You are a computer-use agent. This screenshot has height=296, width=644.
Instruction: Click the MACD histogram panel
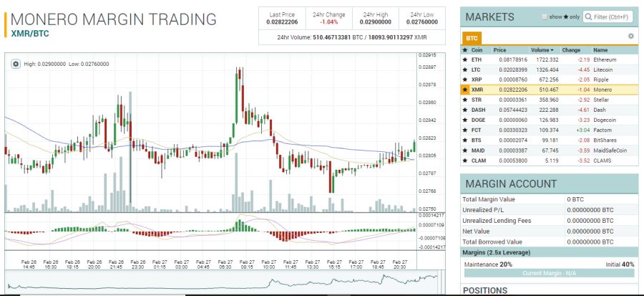[210, 231]
